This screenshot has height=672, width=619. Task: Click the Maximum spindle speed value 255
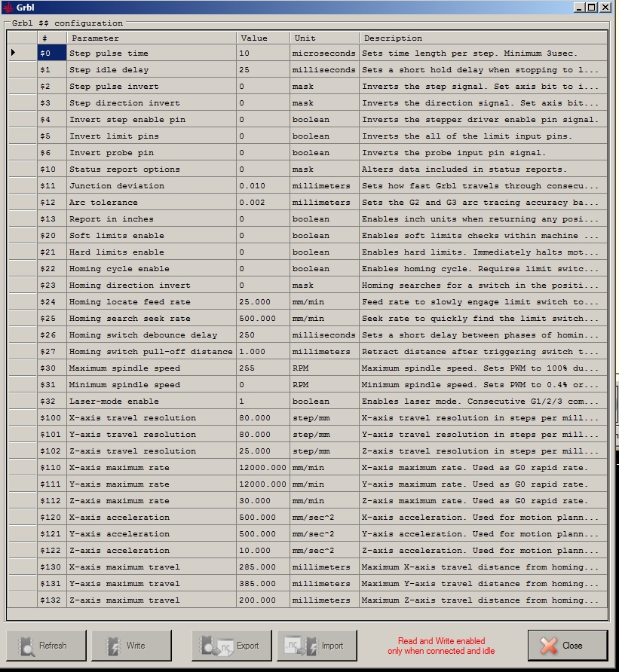tap(263, 368)
